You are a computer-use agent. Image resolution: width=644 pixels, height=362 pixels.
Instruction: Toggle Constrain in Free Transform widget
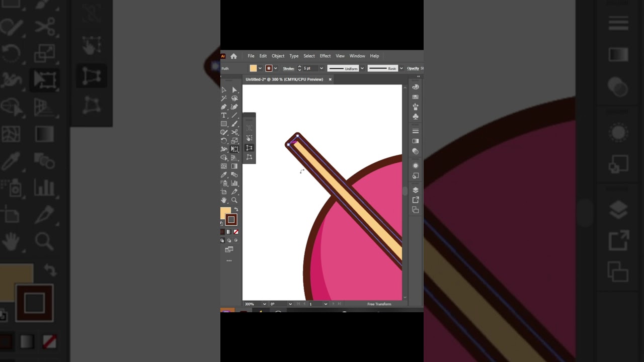(x=249, y=128)
